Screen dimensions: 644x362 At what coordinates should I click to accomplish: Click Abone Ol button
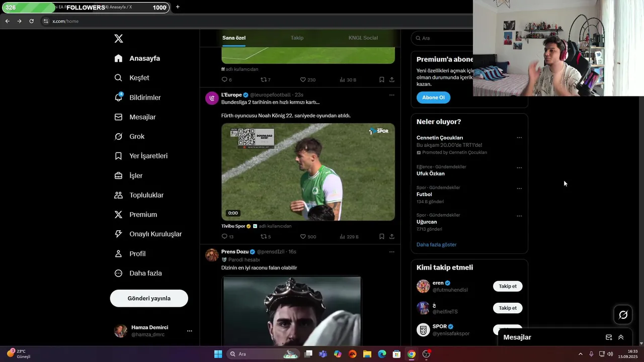[433, 98]
